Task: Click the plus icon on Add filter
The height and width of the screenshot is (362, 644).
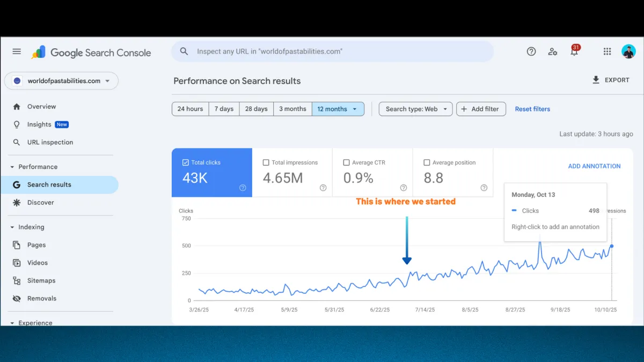Action: point(464,109)
